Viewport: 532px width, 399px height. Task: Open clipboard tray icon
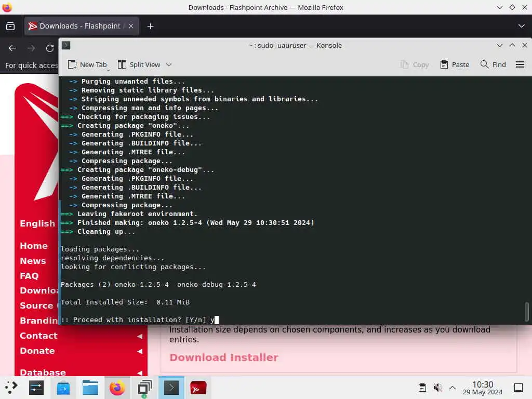tap(422, 388)
